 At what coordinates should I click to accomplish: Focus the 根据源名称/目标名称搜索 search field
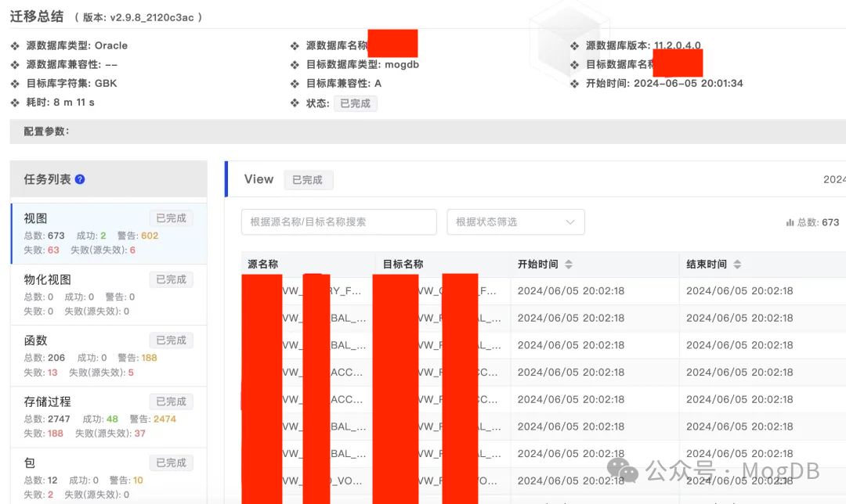[338, 222]
